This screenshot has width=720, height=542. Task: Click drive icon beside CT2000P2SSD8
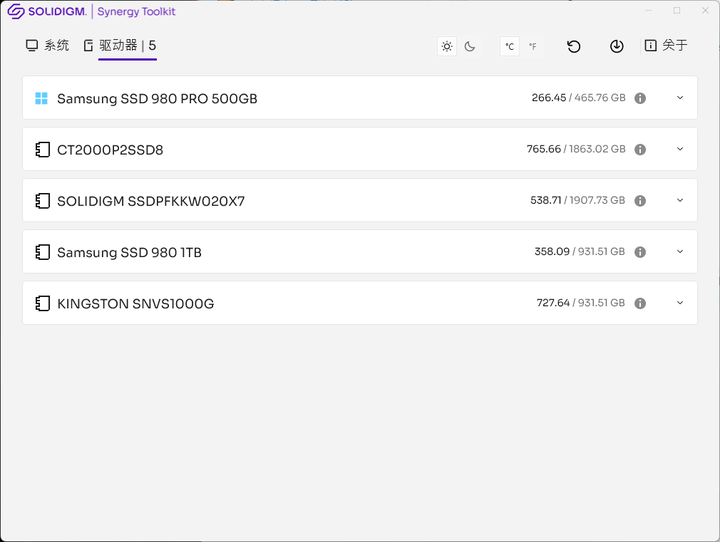click(x=42, y=150)
